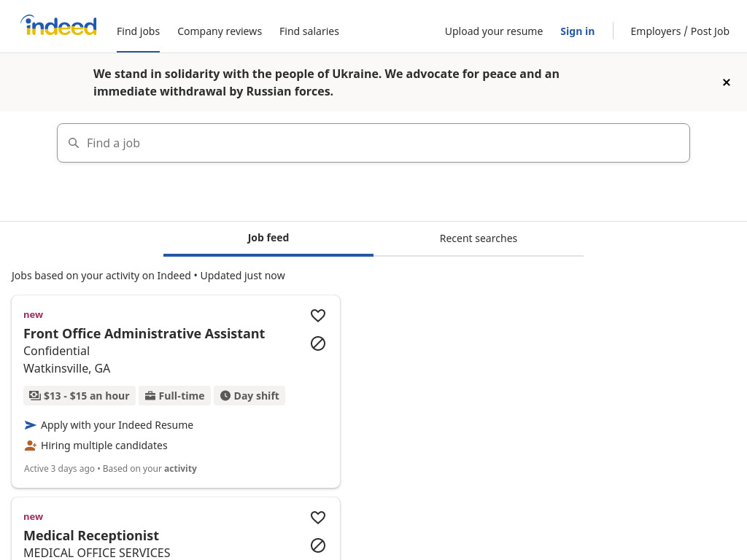The height and width of the screenshot is (560, 747).
Task: Click 'new' label on Medical Receptionist card
Action: coord(34,517)
